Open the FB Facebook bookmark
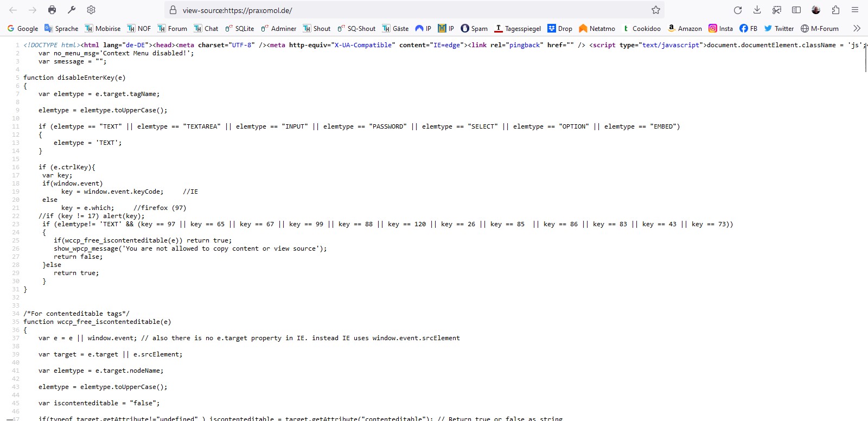The image size is (868, 421). pyautogui.click(x=748, y=28)
